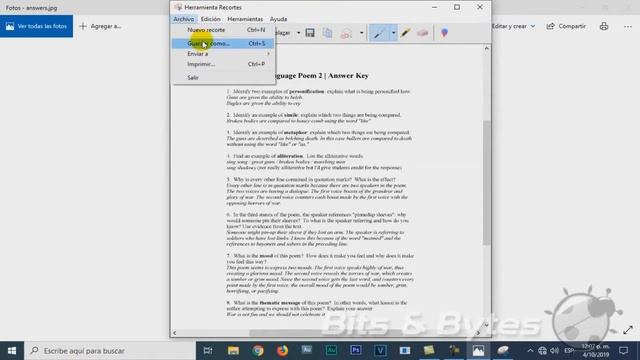This screenshot has height=360, width=640.
Task: Open the Windows Start menu
Action: [12, 351]
